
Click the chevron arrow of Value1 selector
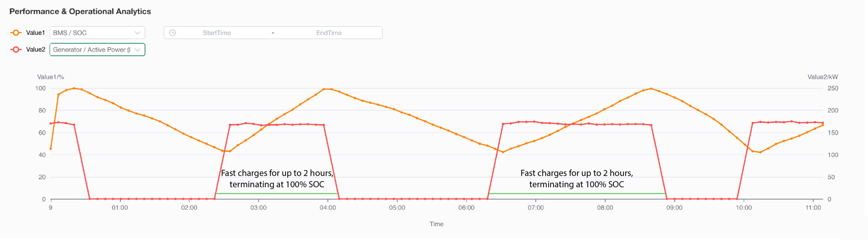click(x=137, y=33)
